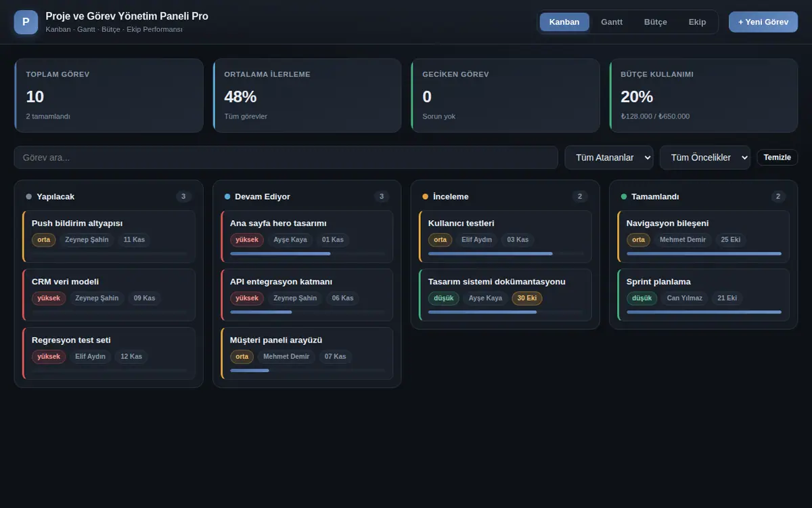Open the Kullanıcı testleri task card
Screen dimensions: 812x508
coord(505,236)
